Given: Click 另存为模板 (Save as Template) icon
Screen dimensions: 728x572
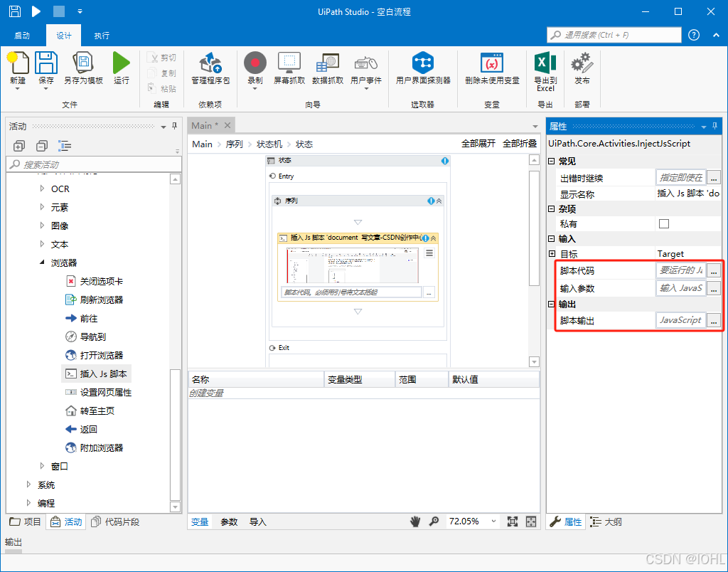Looking at the screenshot, I should point(83,63).
